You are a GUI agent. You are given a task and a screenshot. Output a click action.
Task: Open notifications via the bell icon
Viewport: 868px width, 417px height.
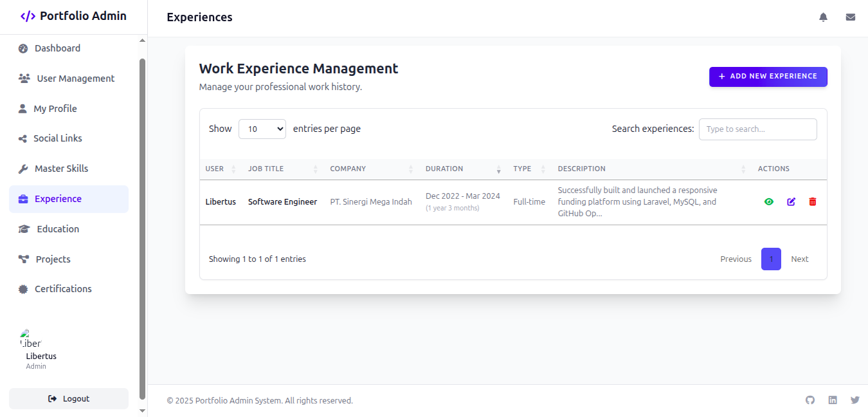tap(823, 17)
